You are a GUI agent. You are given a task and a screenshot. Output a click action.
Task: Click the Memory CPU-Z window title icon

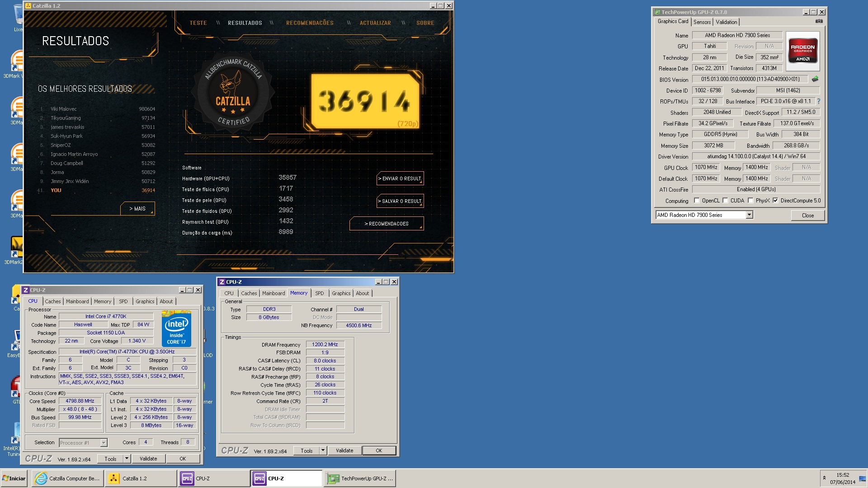pyautogui.click(x=222, y=282)
